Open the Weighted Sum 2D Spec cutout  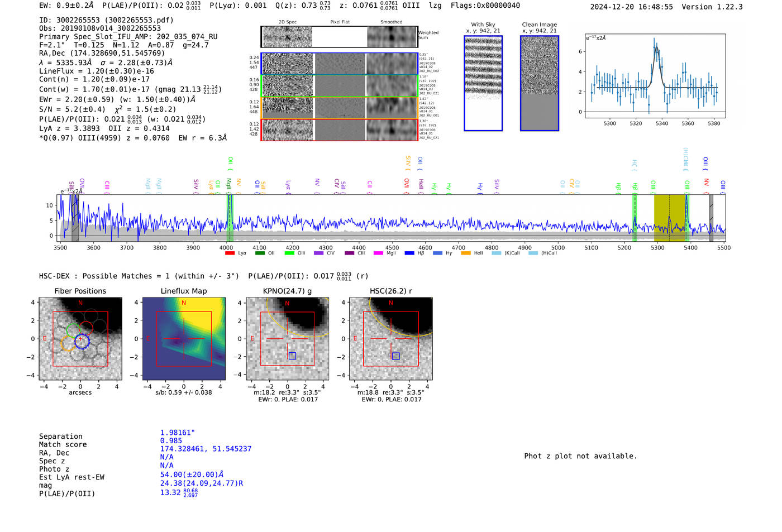click(x=287, y=37)
